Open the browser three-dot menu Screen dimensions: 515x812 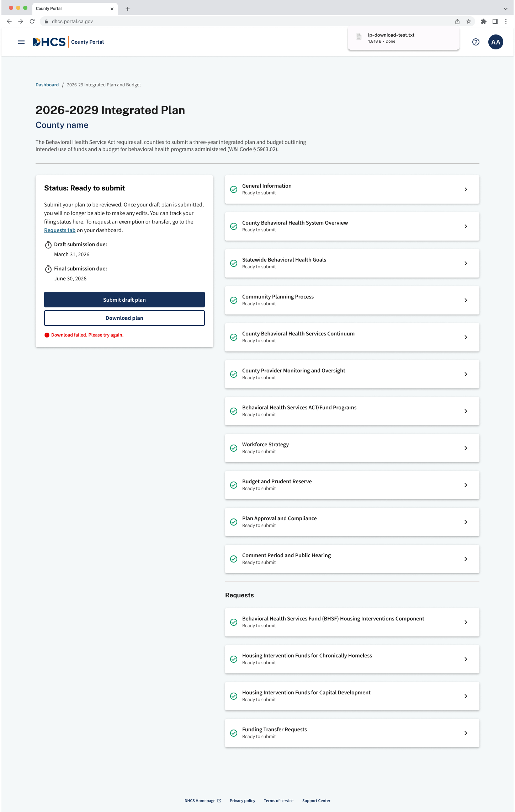pyautogui.click(x=506, y=21)
